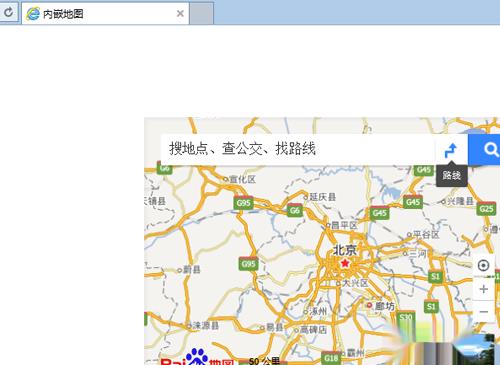
Task: Select the 廊坊 city marker
Action: 381,306
